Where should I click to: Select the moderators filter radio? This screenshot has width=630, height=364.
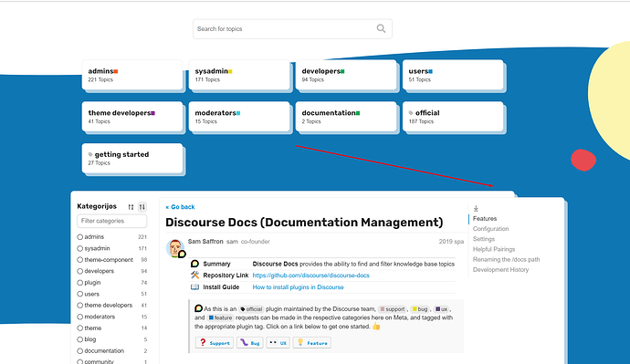(80, 317)
